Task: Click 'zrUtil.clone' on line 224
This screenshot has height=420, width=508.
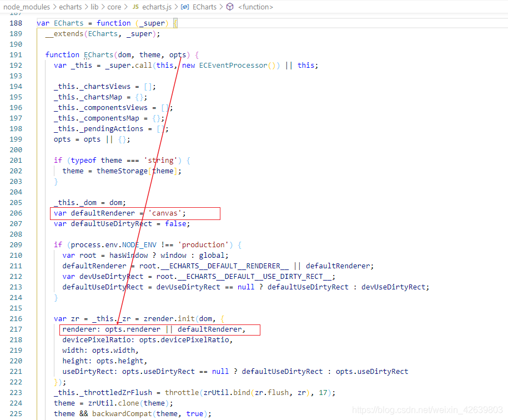Action: click(x=113, y=403)
